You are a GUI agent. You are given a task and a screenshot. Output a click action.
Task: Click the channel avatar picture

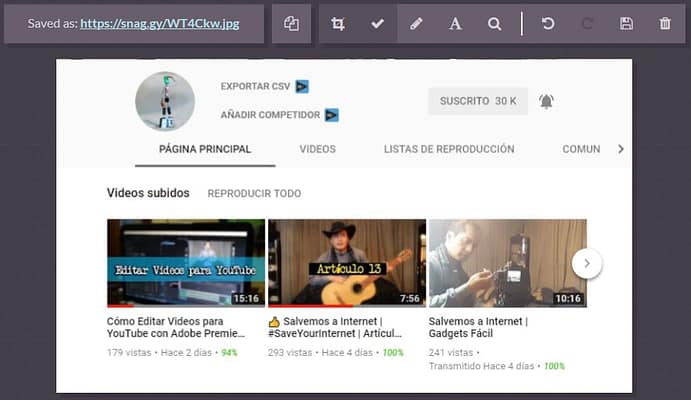pyautogui.click(x=165, y=101)
